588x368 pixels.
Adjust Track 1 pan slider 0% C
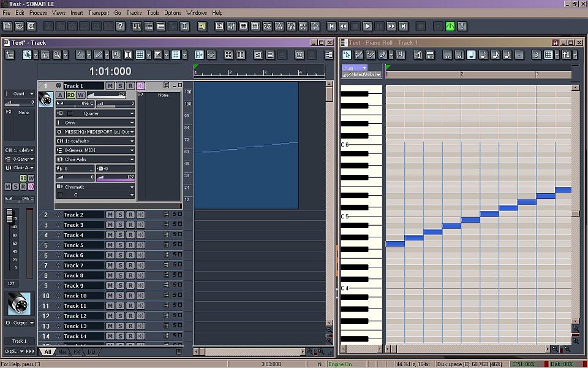click(75, 103)
